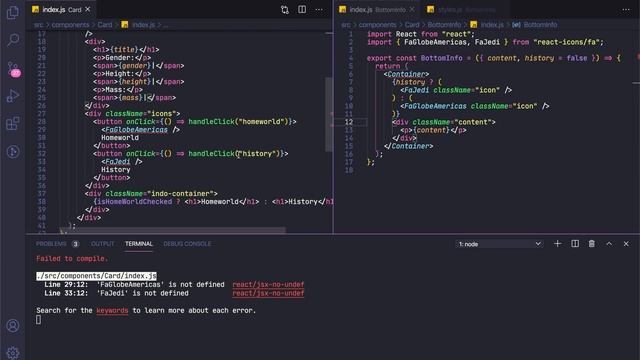640x360 pixels.
Task: Click 'Failed to compile.' text in terminal
Action: coord(72,259)
